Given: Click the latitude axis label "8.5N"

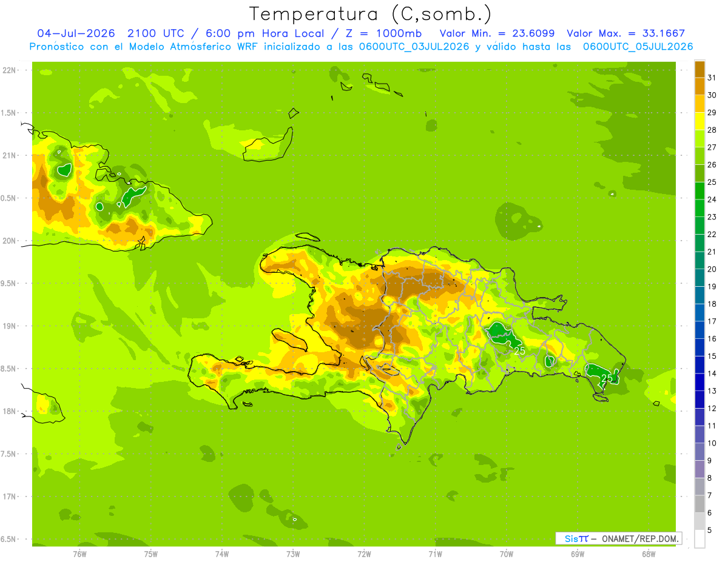Looking at the screenshot, I should click(8, 369).
